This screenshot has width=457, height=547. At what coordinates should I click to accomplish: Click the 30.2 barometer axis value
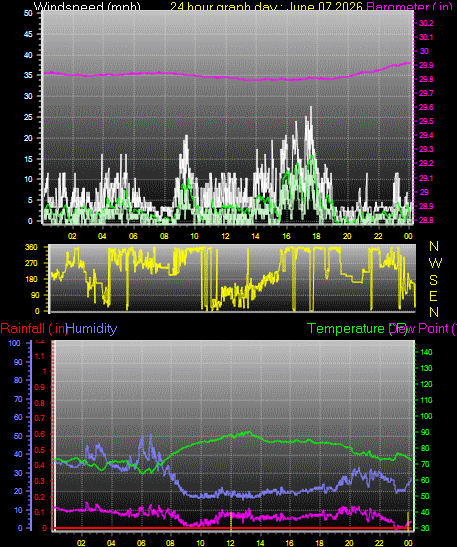(426, 23)
